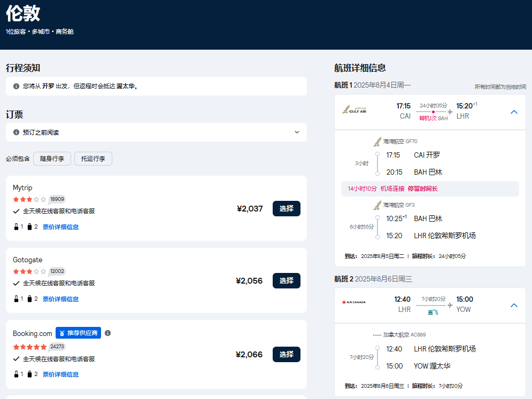Click the Booking.com five-star rating
Image resolution: width=532 pixels, height=399 pixels.
pyautogui.click(x=29, y=347)
